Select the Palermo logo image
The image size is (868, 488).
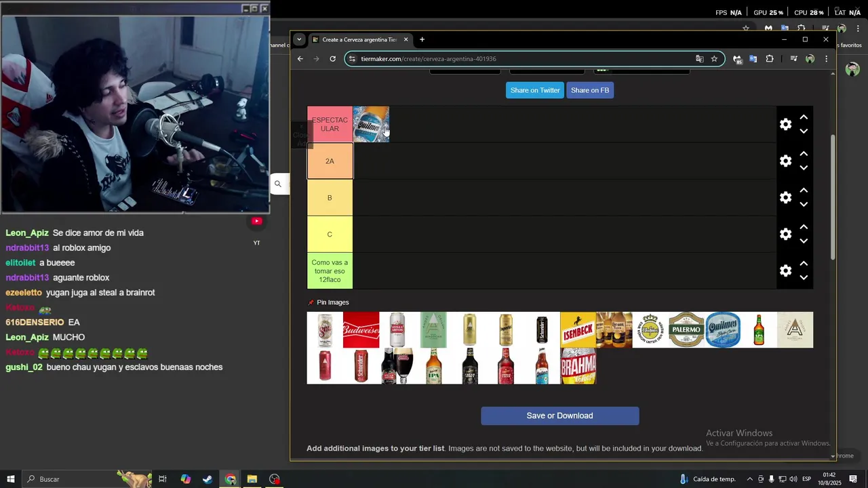pyautogui.click(x=687, y=330)
